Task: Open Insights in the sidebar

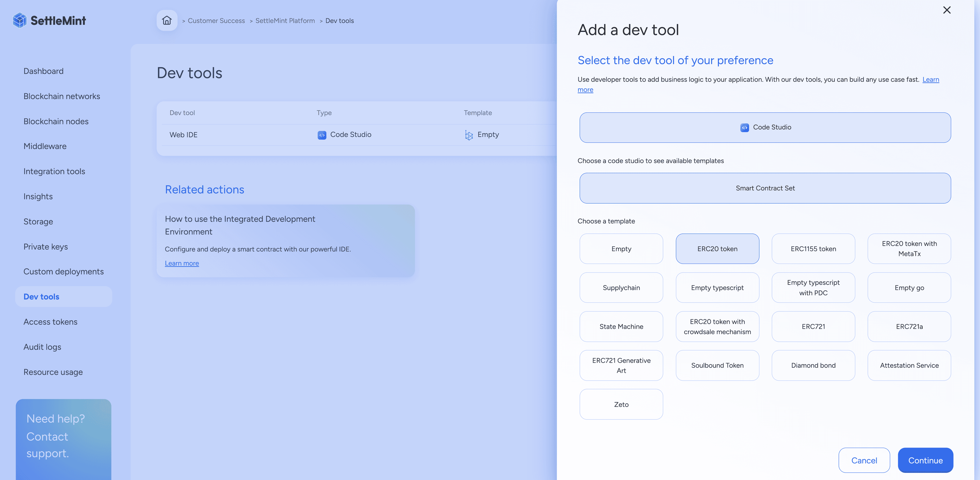Action: [38, 196]
